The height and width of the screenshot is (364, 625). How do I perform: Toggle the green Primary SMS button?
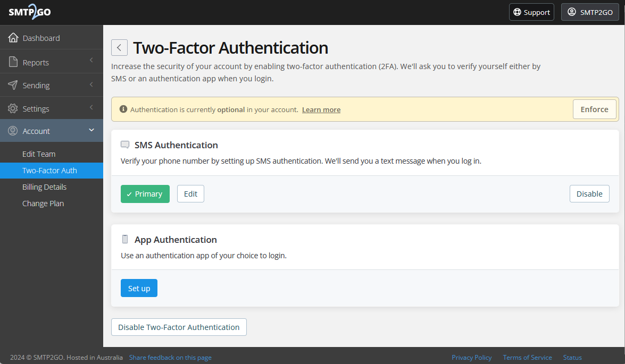click(x=145, y=194)
